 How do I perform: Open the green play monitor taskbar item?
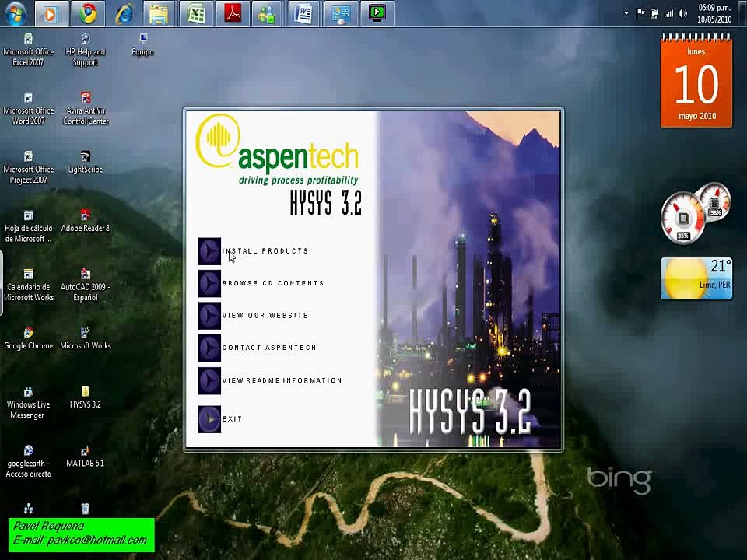[377, 13]
